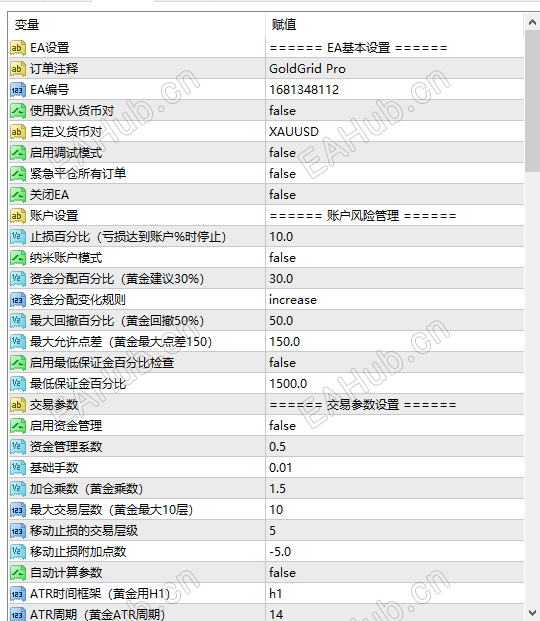Viewport: 540px width, 621px height.
Task: Click the integer icon beside EA编号
Action: pyautogui.click(x=17, y=90)
